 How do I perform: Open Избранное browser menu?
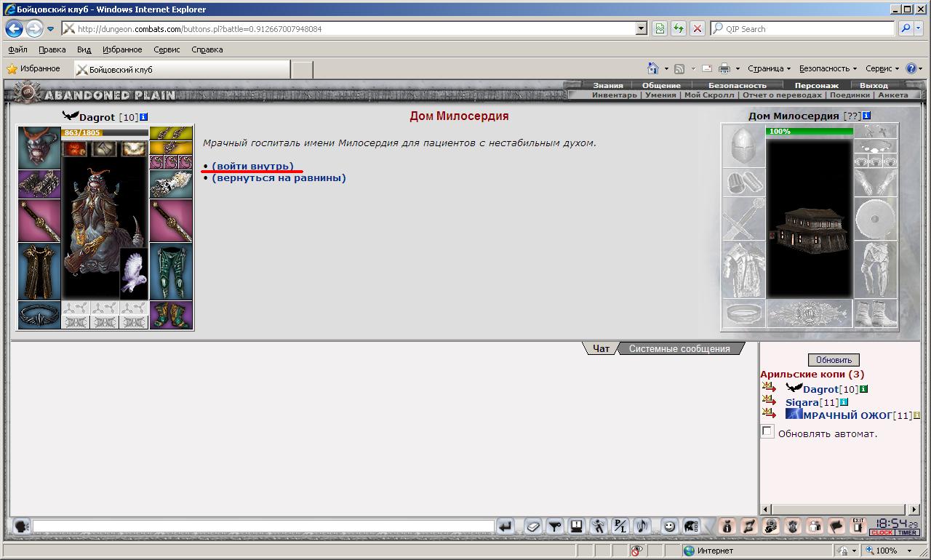(122, 49)
